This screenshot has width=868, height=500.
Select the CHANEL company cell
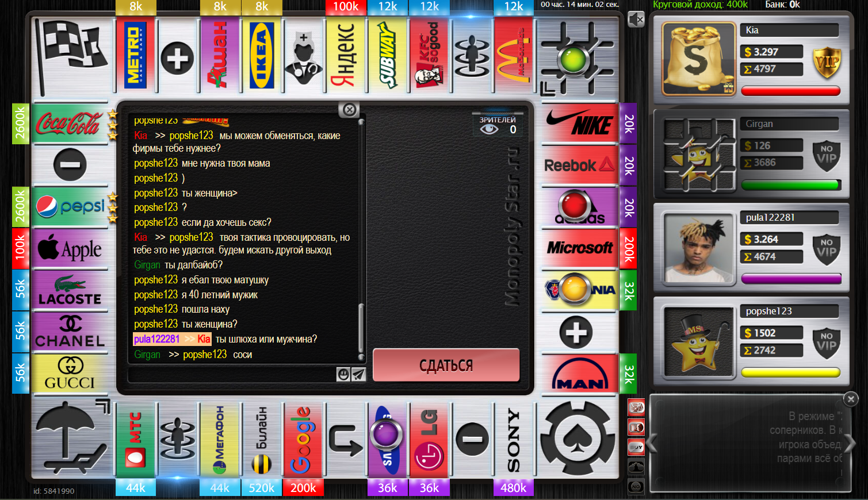pyautogui.click(x=70, y=332)
